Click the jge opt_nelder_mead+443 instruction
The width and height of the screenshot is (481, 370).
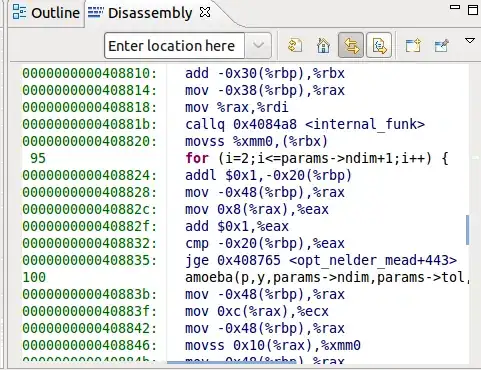click(321, 260)
